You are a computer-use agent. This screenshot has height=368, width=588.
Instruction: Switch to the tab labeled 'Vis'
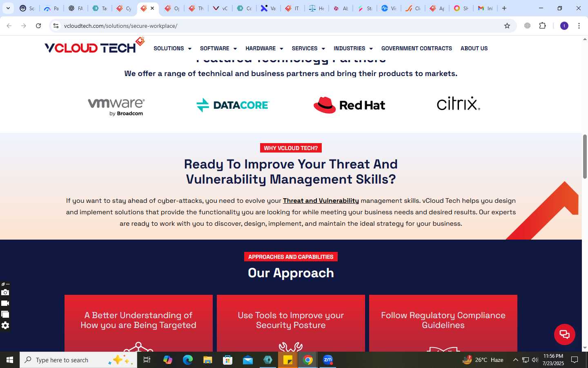[x=389, y=8]
